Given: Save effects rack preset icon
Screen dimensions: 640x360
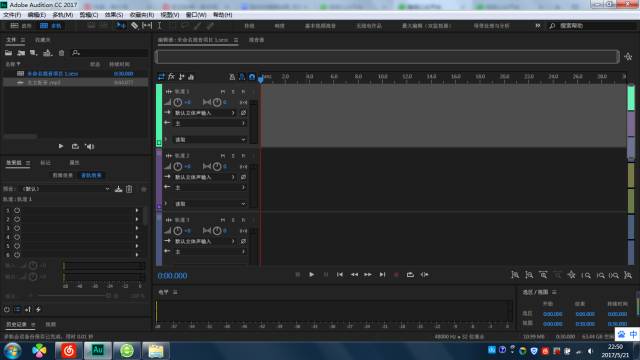Looking at the screenshot, I should (x=118, y=189).
